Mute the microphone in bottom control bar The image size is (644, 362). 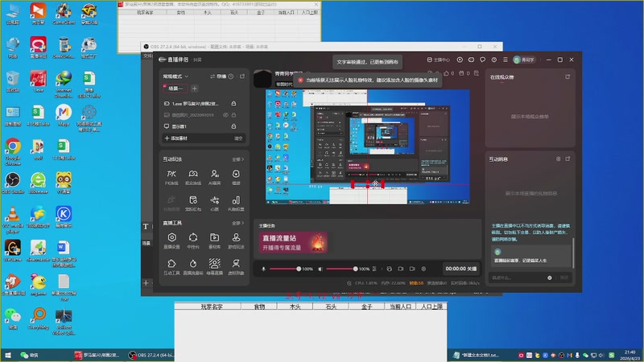coord(264,269)
